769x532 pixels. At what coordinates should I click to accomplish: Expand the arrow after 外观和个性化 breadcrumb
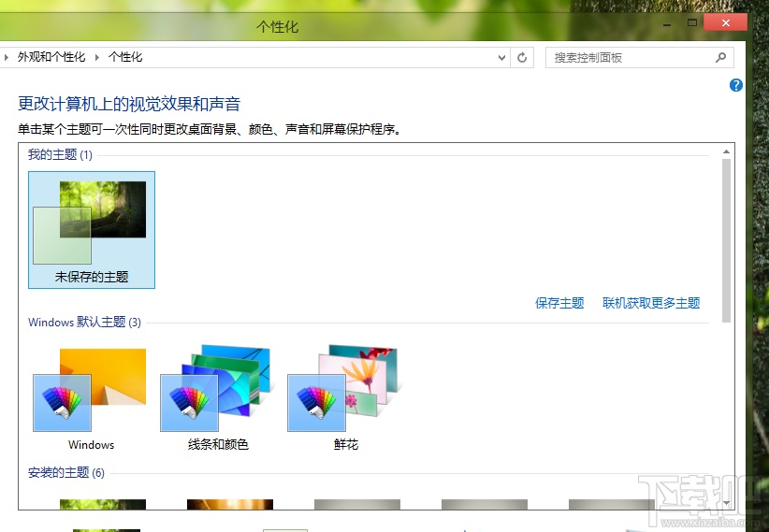point(97,57)
